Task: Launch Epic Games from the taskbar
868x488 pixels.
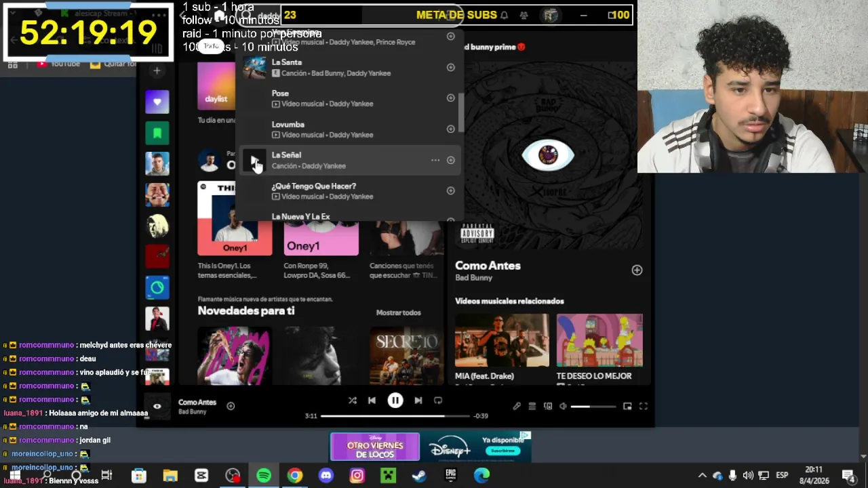Action: tap(450, 476)
